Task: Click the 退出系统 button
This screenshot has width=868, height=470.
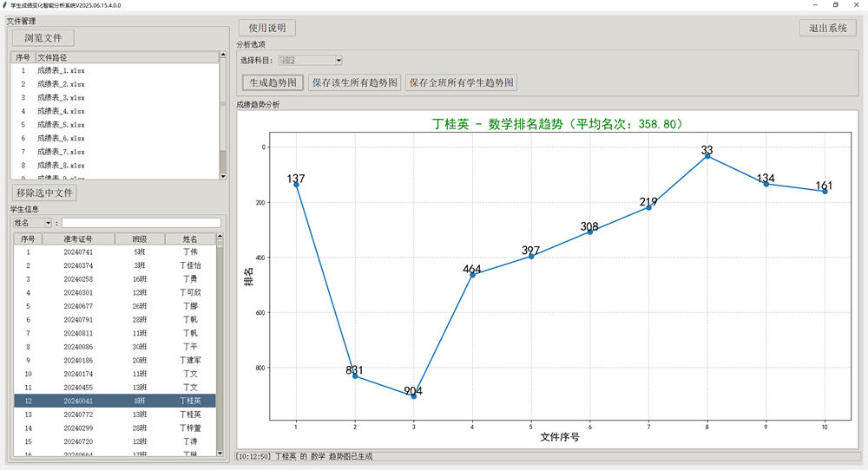Action: tap(827, 28)
